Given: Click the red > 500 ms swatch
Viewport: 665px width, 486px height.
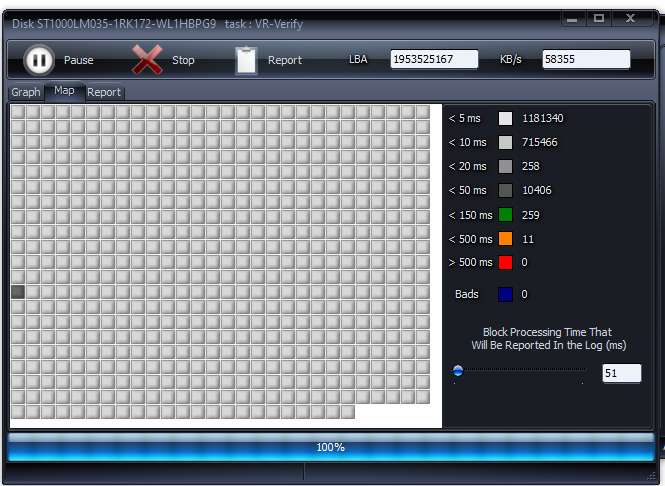Looking at the screenshot, I should (505, 263).
